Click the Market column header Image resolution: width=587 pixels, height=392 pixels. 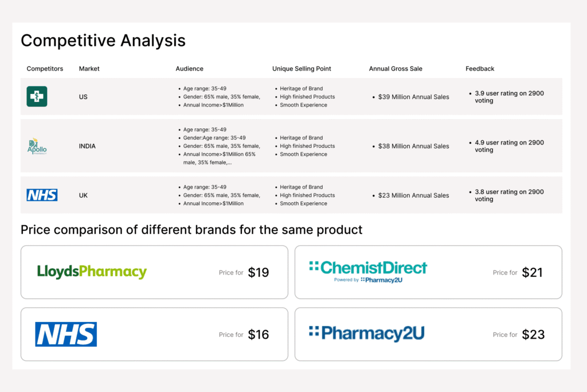89,69
